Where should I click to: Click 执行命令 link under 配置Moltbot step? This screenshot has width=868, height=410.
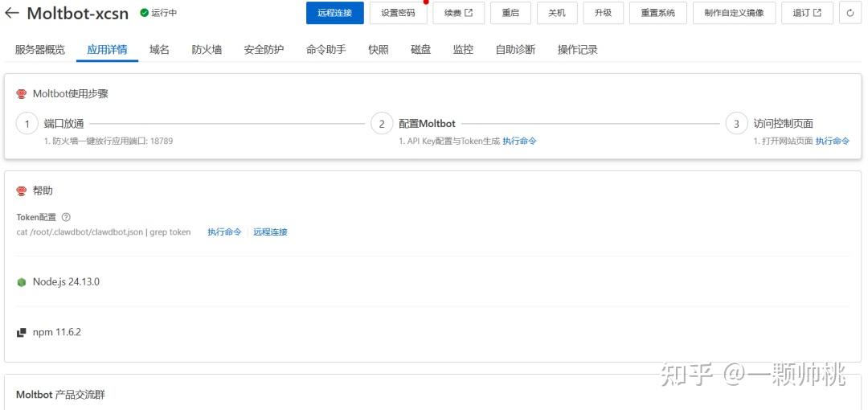[x=520, y=141]
